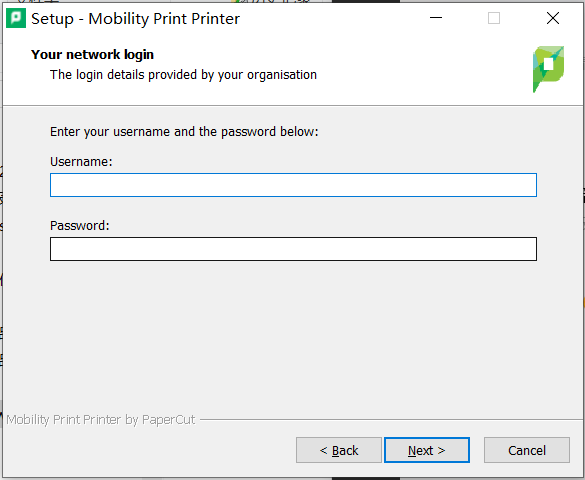Click the greyed-out maximize button
The height and width of the screenshot is (480, 585).
494,18
